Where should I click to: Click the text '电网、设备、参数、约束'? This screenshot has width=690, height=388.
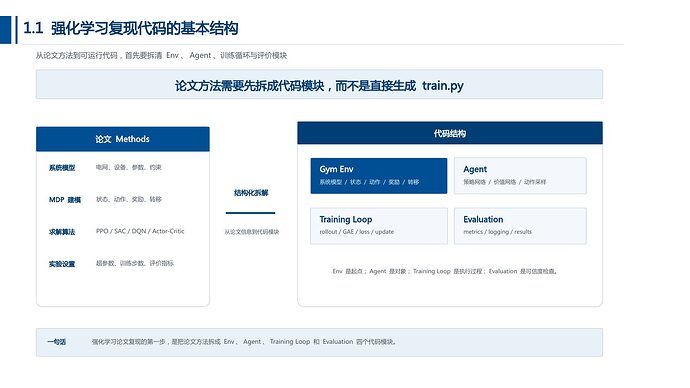(128, 167)
